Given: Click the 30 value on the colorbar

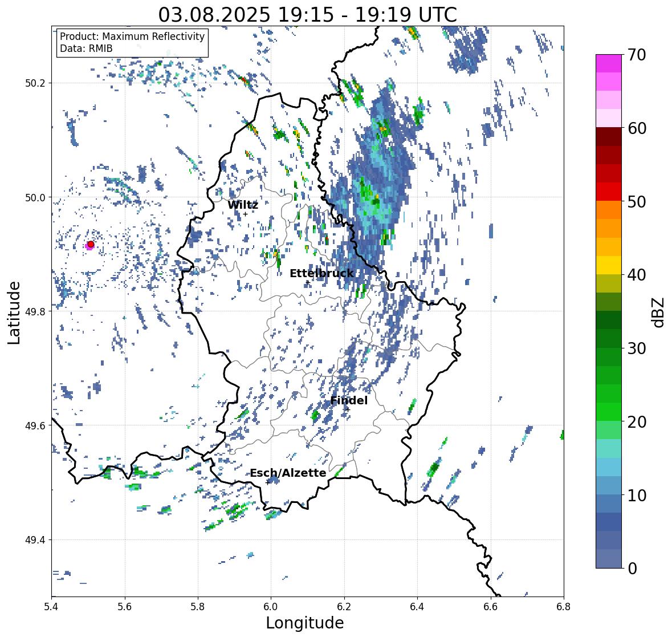Looking at the screenshot, I should point(636,348).
